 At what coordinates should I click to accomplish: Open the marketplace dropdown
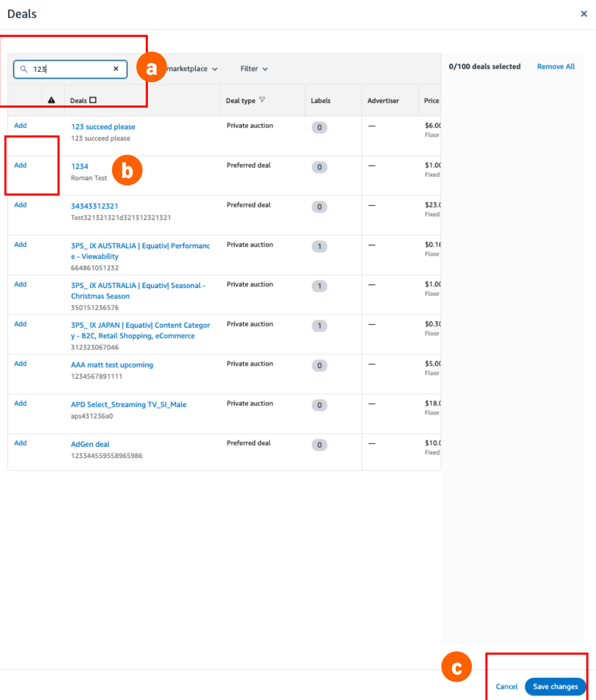click(191, 69)
